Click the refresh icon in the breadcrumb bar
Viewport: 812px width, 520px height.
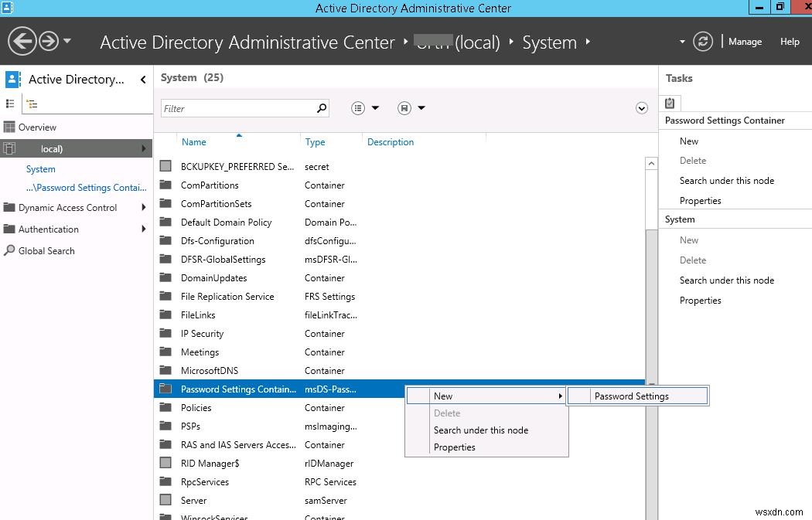coord(702,42)
